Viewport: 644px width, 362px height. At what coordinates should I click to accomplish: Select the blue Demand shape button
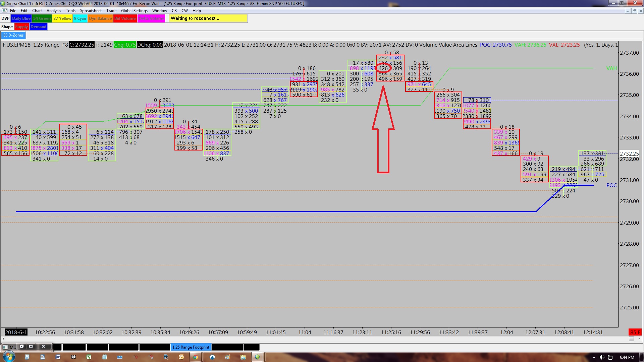coord(38,27)
